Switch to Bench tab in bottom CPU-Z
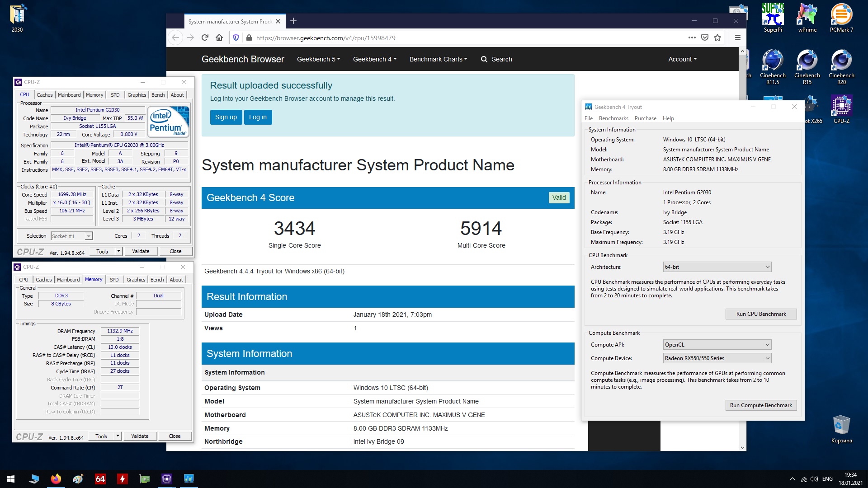Image resolution: width=868 pixels, height=488 pixels. click(157, 280)
